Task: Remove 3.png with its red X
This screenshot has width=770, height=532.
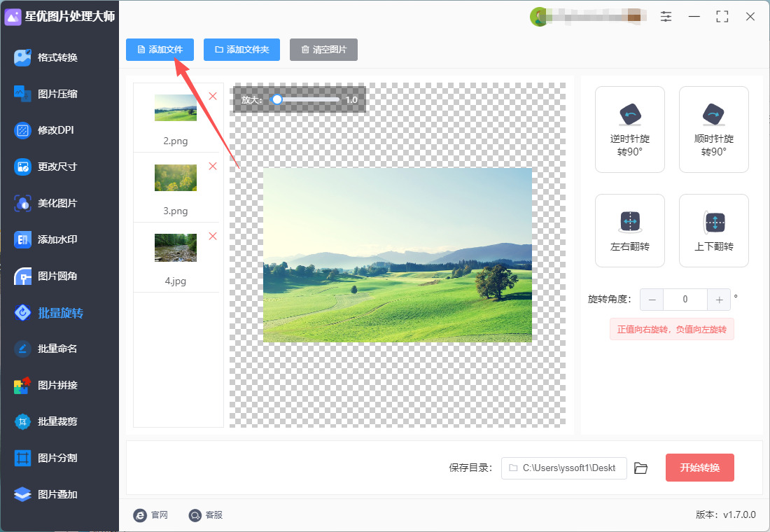Action: pos(213,166)
